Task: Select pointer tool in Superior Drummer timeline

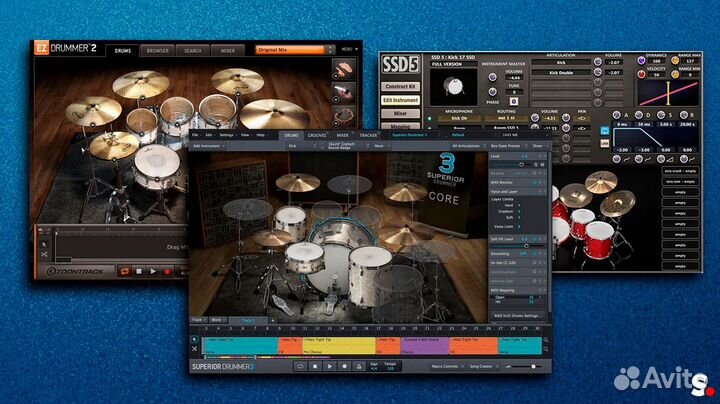Action: pos(194,340)
